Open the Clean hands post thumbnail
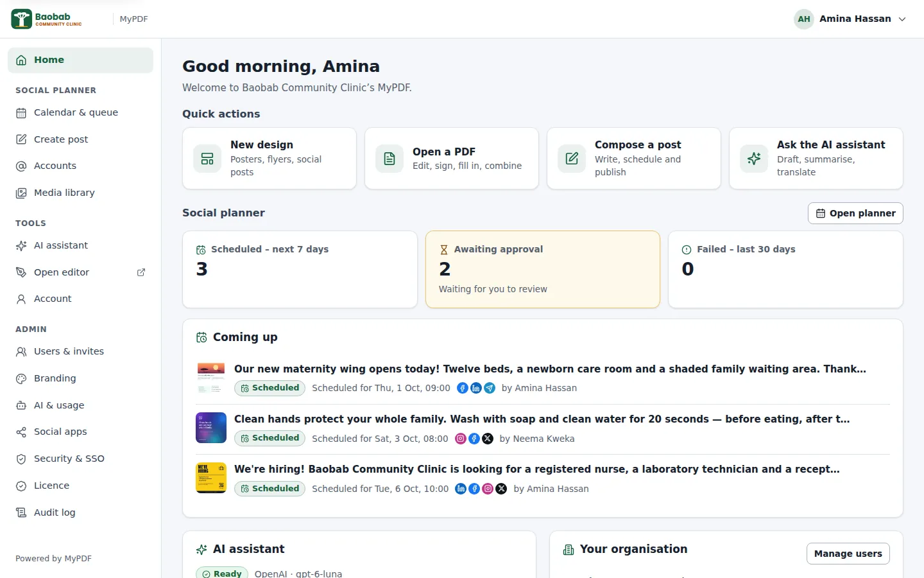This screenshot has height=578, width=924. 211,428
